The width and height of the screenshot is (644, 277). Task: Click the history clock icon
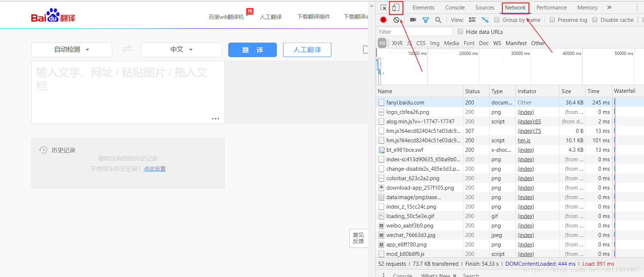[x=43, y=150]
